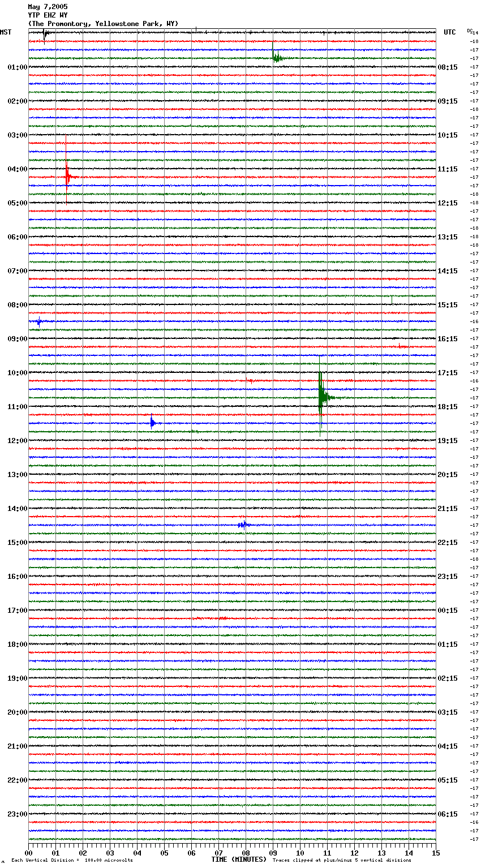Click 'Traces clipped at plus/minus 5 vertical divisions' note

[342, 861]
